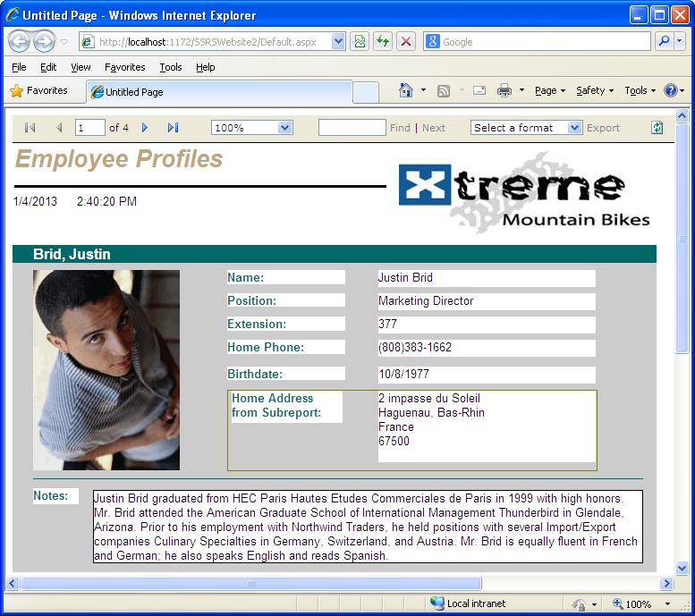This screenshot has width=695, height=616.
Task: Refresh the report with green icon
Action: [x=657, y=128]
